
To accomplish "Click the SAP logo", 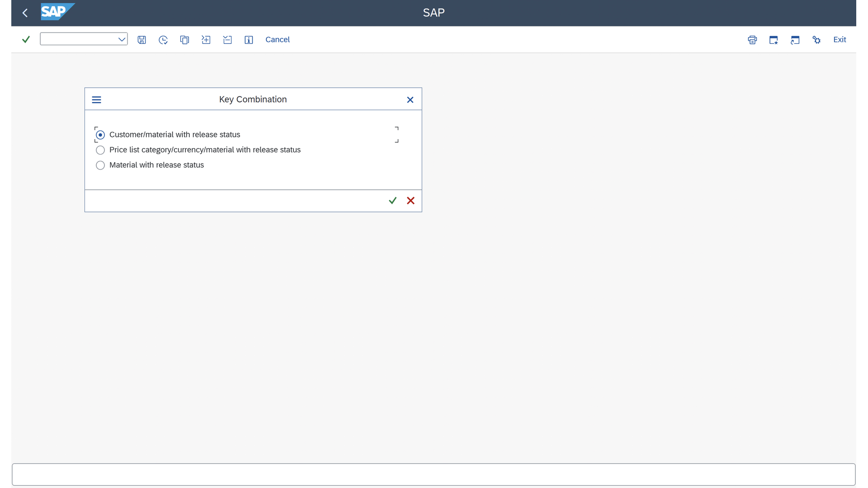I will tap(58, 12).
